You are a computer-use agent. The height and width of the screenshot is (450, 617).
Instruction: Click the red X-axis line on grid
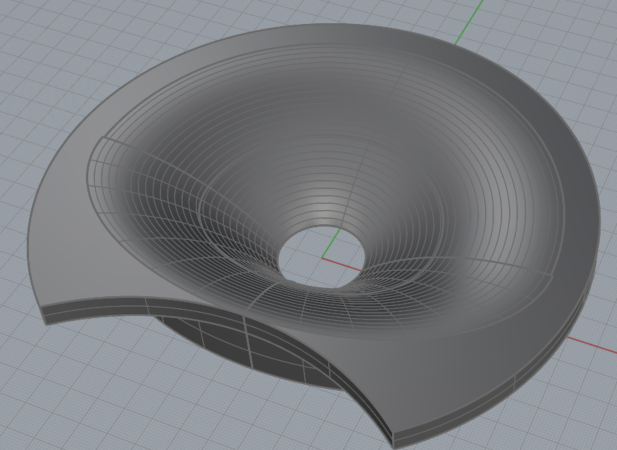591,345
